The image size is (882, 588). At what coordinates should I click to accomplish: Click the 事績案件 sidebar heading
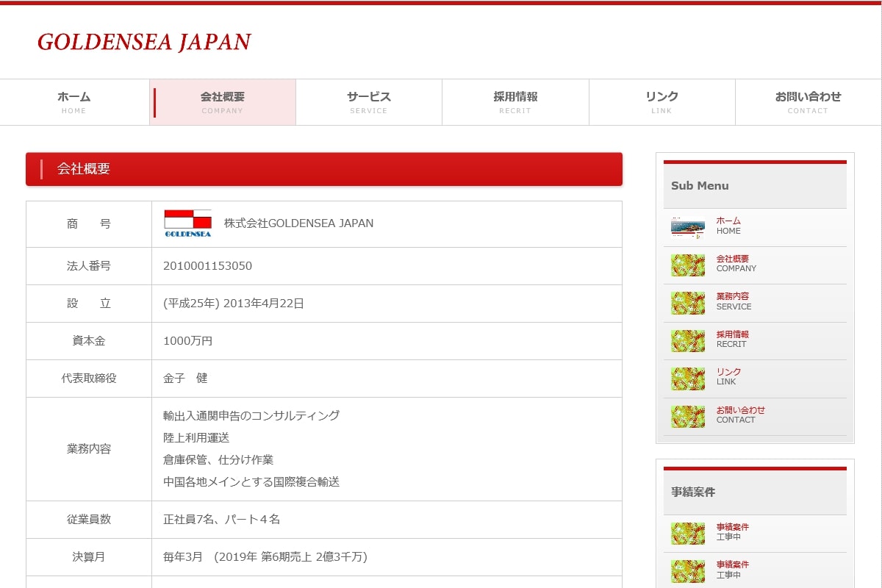tap(693, 492)
